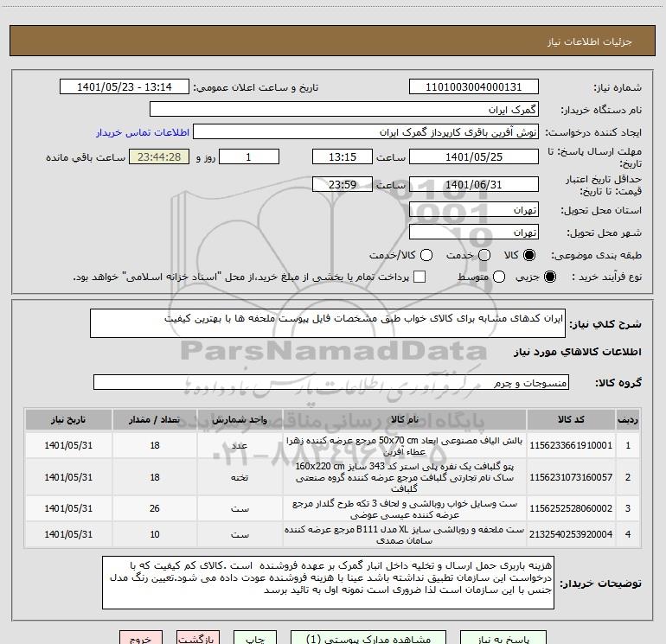
Task: Click the response deadline date 1401/05/25
Action: pos(474,156)
